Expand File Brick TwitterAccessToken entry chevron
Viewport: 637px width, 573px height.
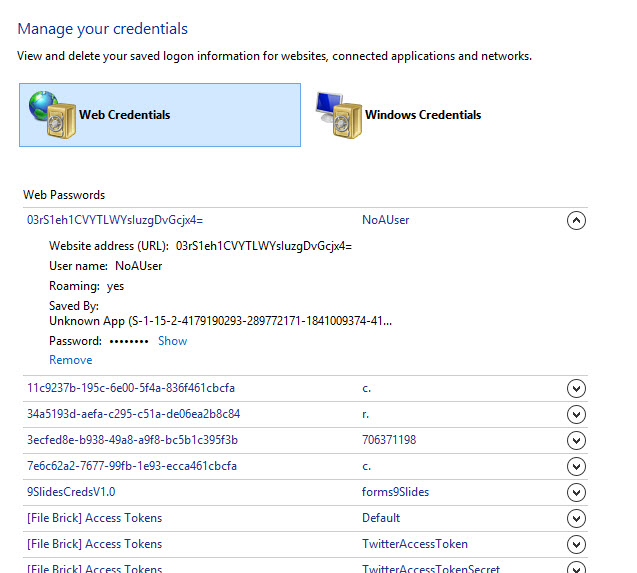click(x=576, y=545)
